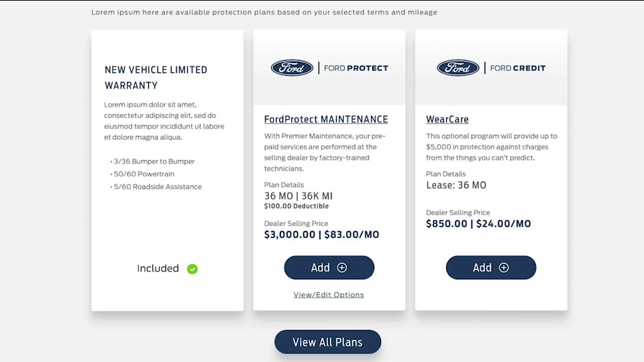Viewport: 644px width, 362px height.
Task: Add the WearCare plan
Action: click(491, 267)
